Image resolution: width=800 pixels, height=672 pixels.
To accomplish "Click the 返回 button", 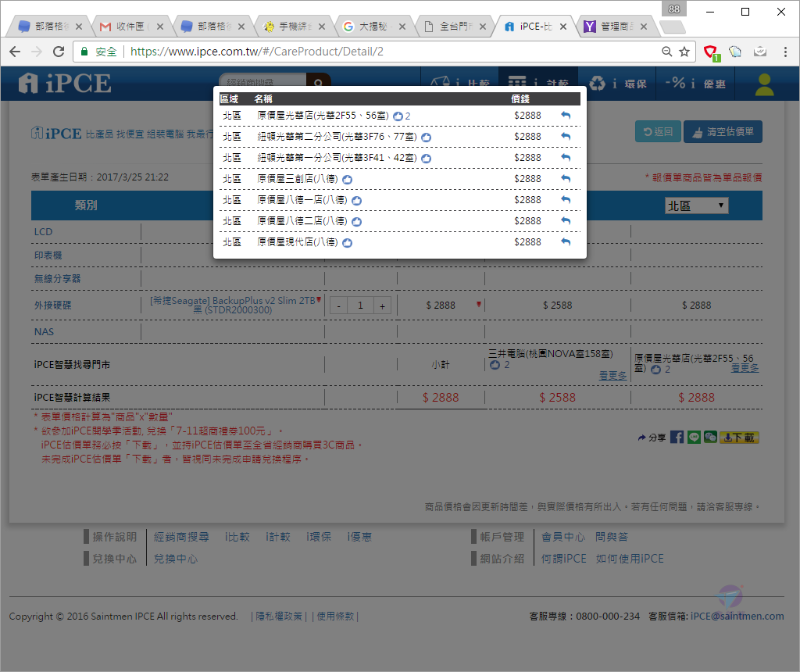I will pyautogui.click(x=658, y=131).
